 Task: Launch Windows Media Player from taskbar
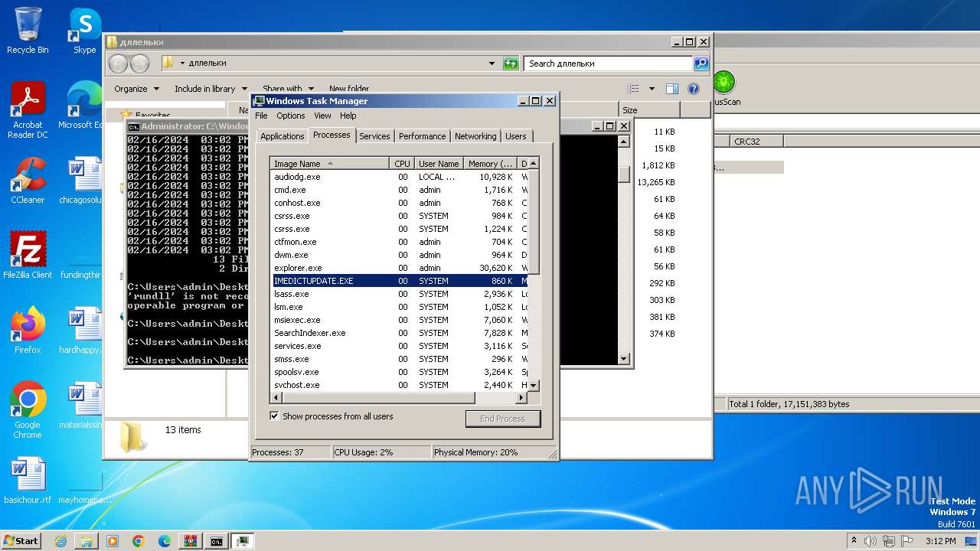tap(113, 541)
